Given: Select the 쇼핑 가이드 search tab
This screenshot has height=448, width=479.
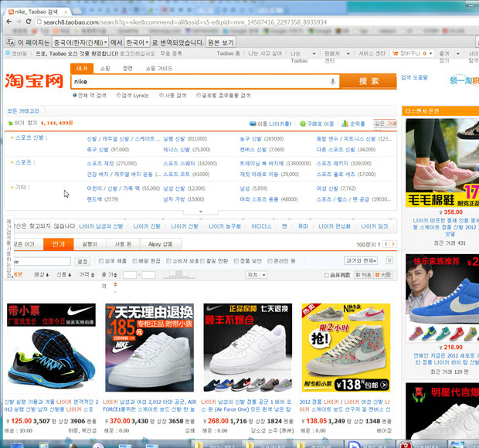Looking at the screenshot, I should click(x=159, y=69).
